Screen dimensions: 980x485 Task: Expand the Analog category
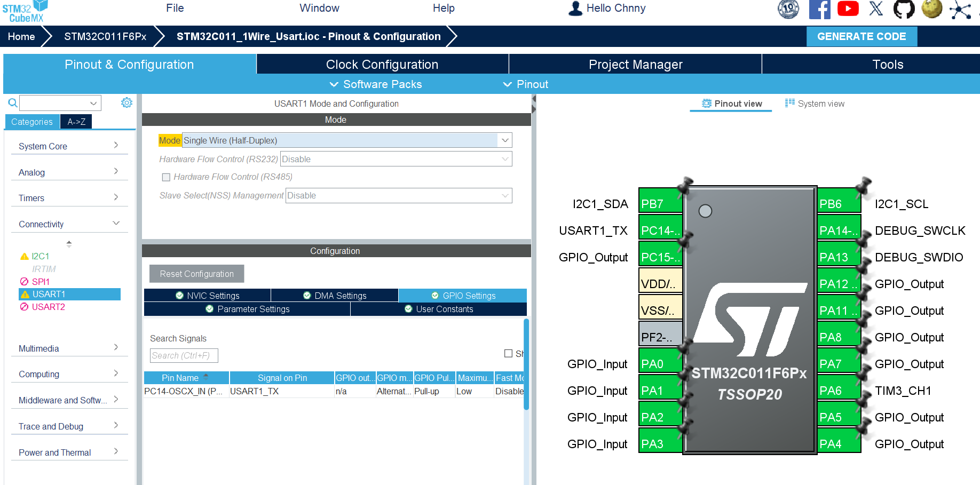[69, 172]
